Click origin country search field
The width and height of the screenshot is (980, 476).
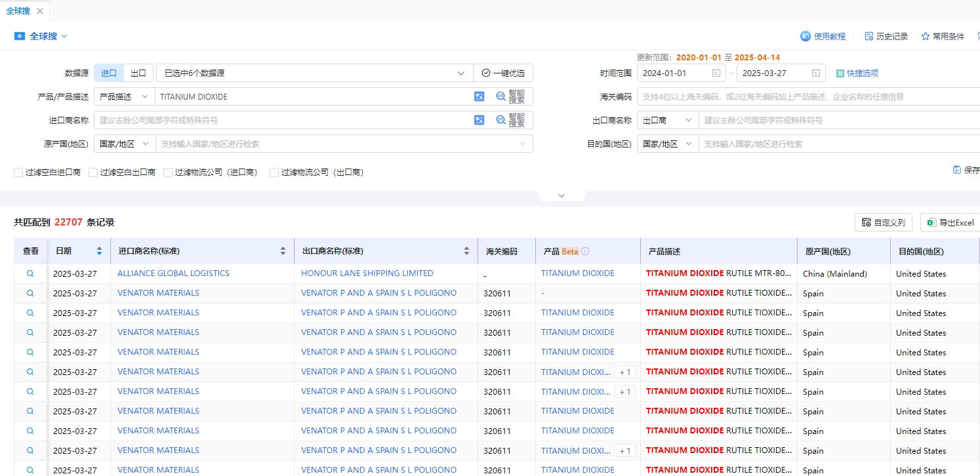344,144
